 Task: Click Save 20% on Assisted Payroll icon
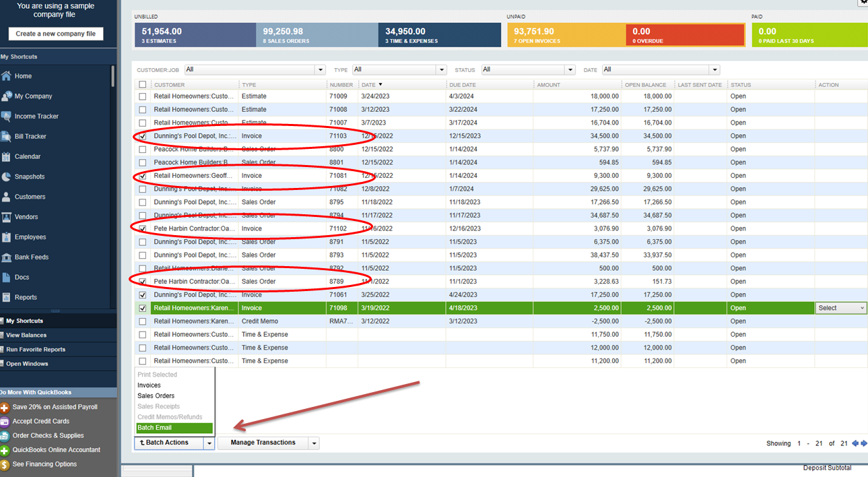point(5,407)
